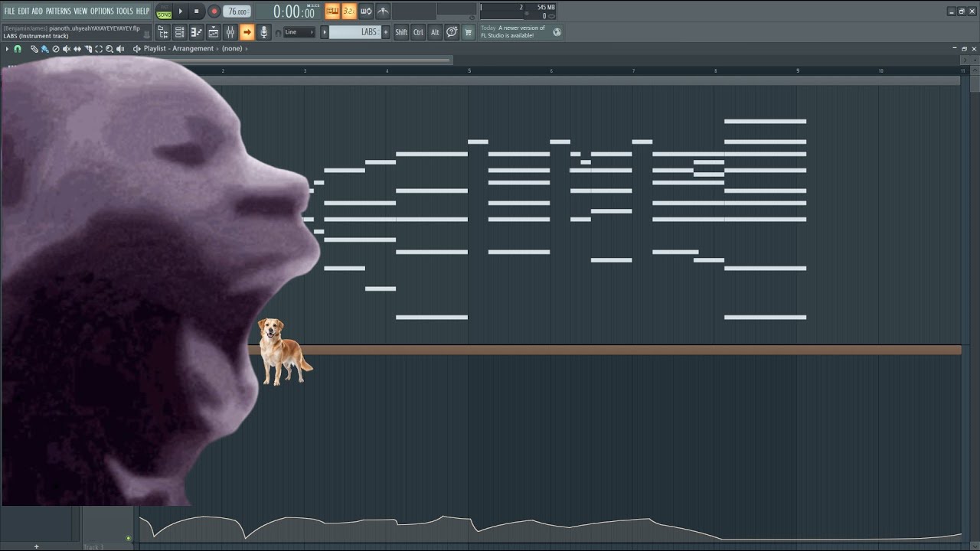The width and height of the screenshot is (980, 551).
Task: Click the plus button at bottom left
Action: [36, 546]
